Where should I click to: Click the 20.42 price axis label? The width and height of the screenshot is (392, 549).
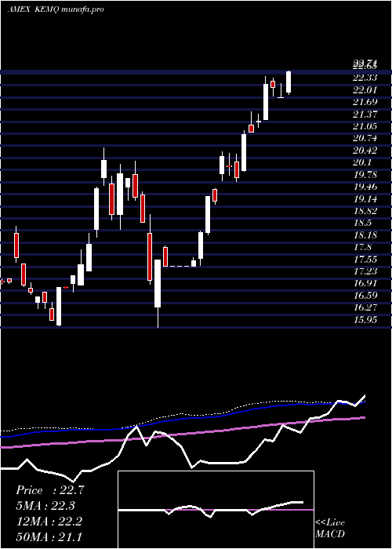pos(365,151)
